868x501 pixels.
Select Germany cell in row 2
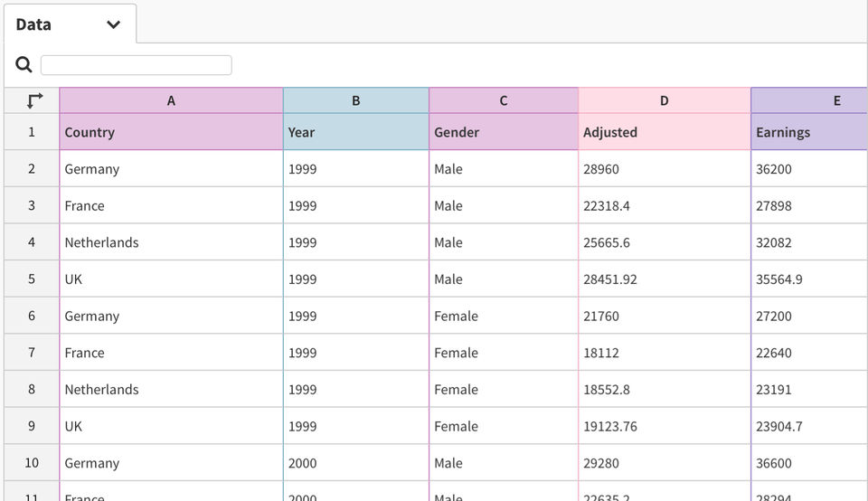pyautogui.click(x=171, y=168)
